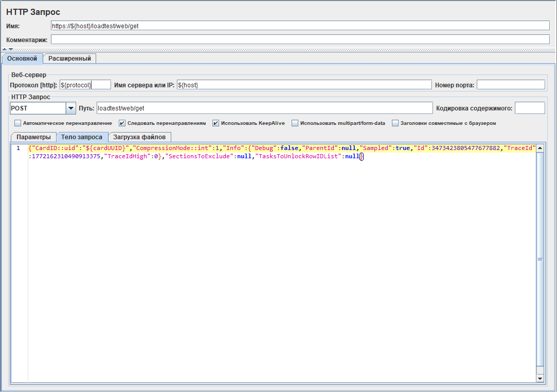Screen dimensions: 557x392
Task: Click the collapse arrows below Комментарии
Action: click(x=8, y=49)
